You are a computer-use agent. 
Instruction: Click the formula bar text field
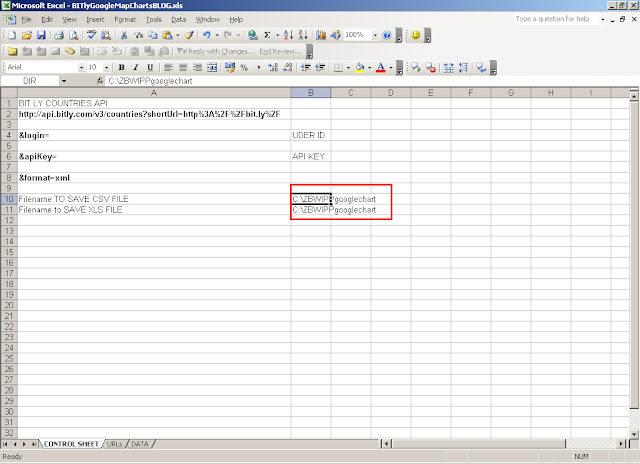pos(371,81)
